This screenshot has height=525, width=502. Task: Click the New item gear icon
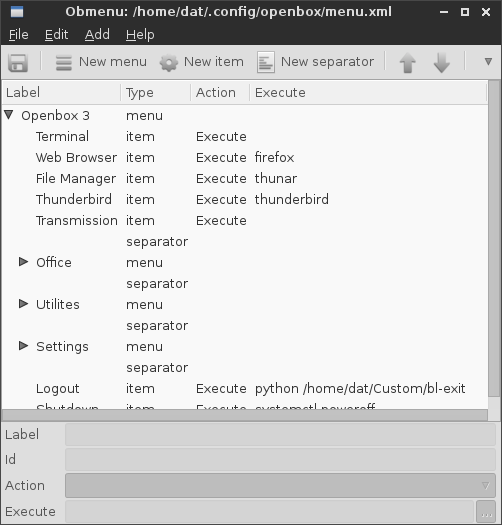click(169, 63)
